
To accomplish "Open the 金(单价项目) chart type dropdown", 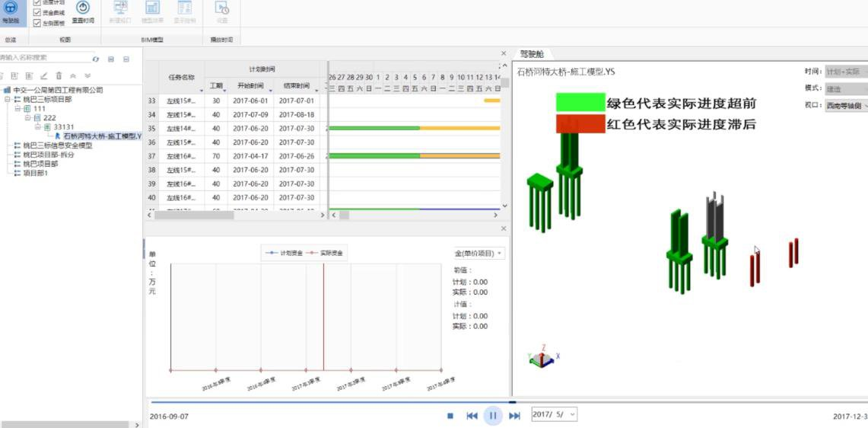I will click(479, 254).
